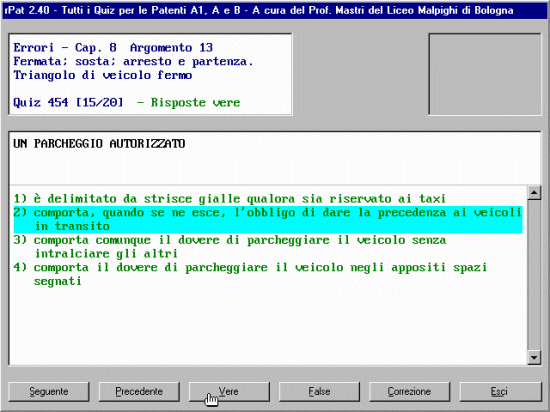Click the Errori Cap. 8 info panel
The width and height of the screenshot is (550, 412).
click(150, 74)
